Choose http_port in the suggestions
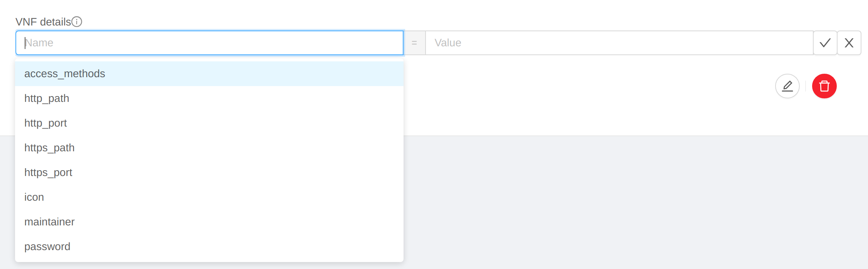The image size is (868, 269). click(45, 123)
